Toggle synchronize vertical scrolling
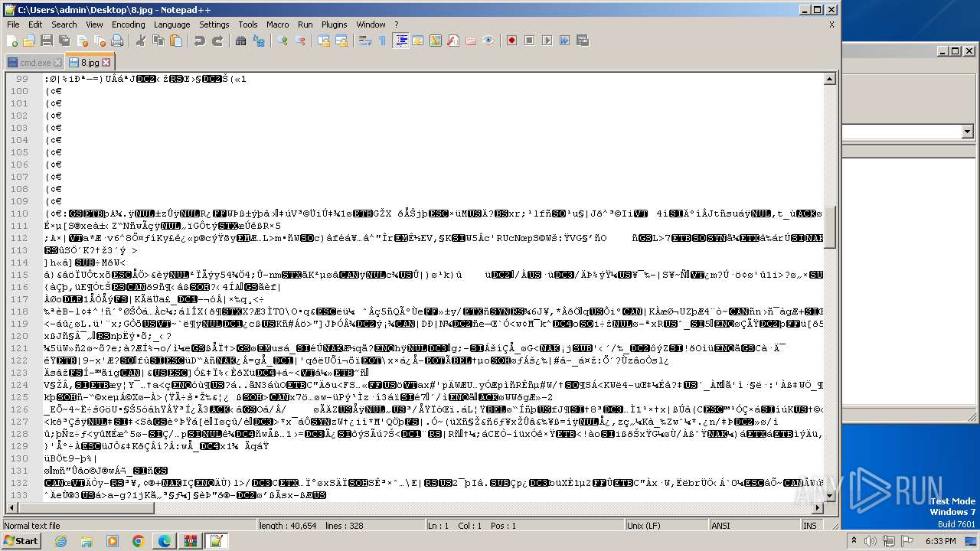This screenshot has height=551, width=980. tap(324, 41)
